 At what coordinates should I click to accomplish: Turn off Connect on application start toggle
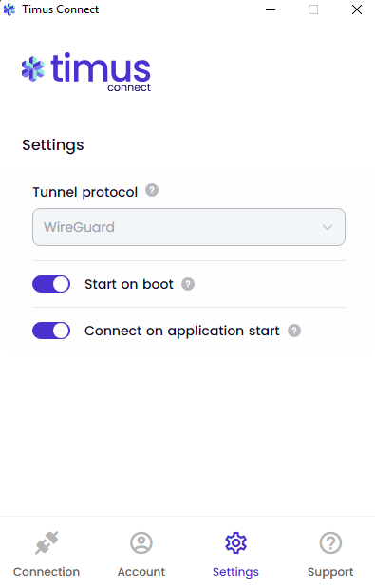click(x=51, y=331)
